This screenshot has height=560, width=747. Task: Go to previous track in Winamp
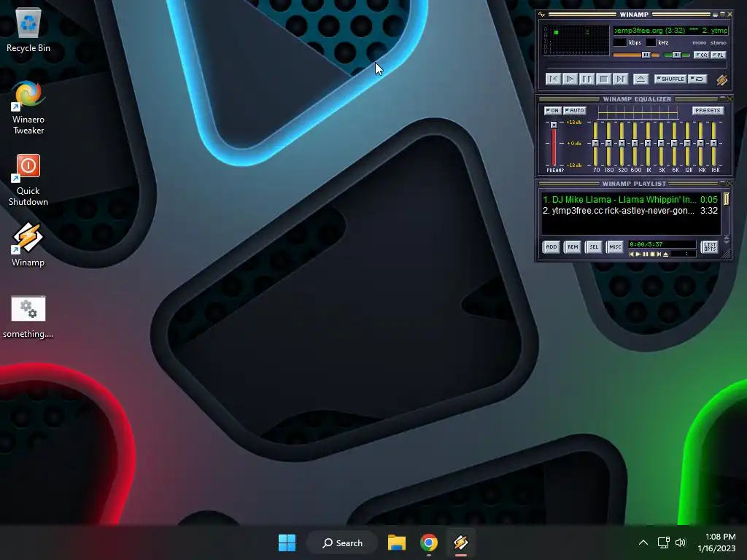coord(553,79)
